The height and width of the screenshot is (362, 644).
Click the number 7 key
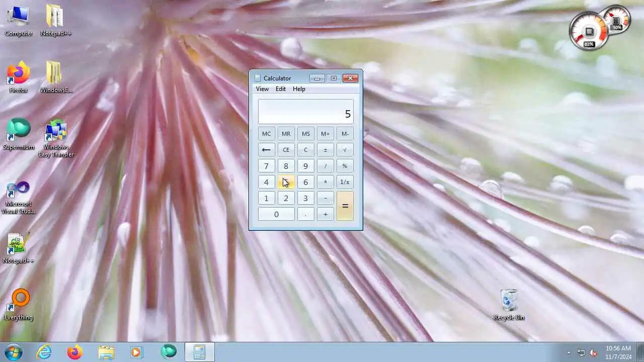[x=266, y=166]
